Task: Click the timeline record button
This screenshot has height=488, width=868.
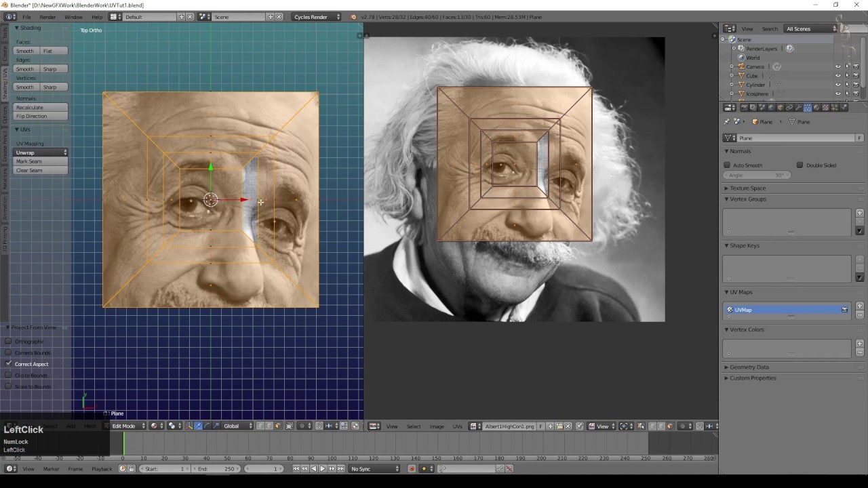Action: 412,469
